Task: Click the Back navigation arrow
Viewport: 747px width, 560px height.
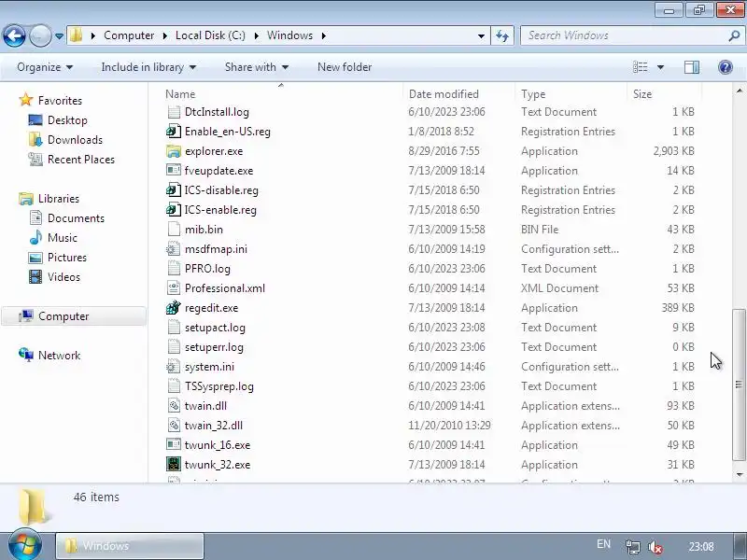Action: [14, 35]
